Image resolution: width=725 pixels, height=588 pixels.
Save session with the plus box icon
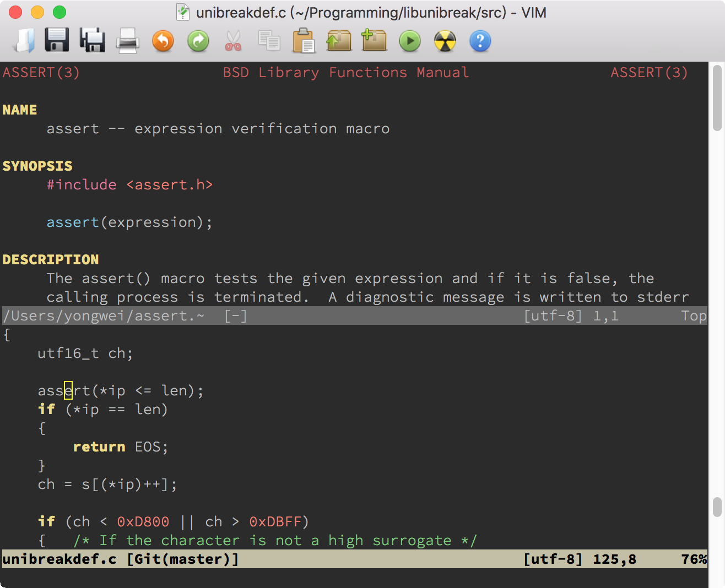374,41
